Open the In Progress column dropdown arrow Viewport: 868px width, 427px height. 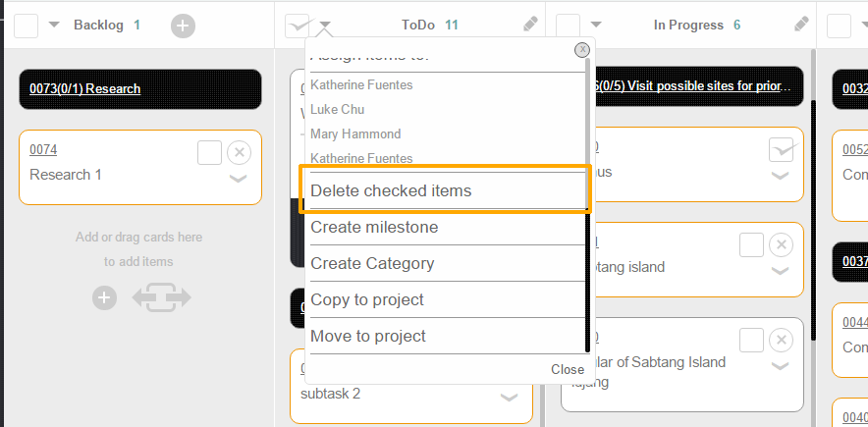click(x=596, y=25)
